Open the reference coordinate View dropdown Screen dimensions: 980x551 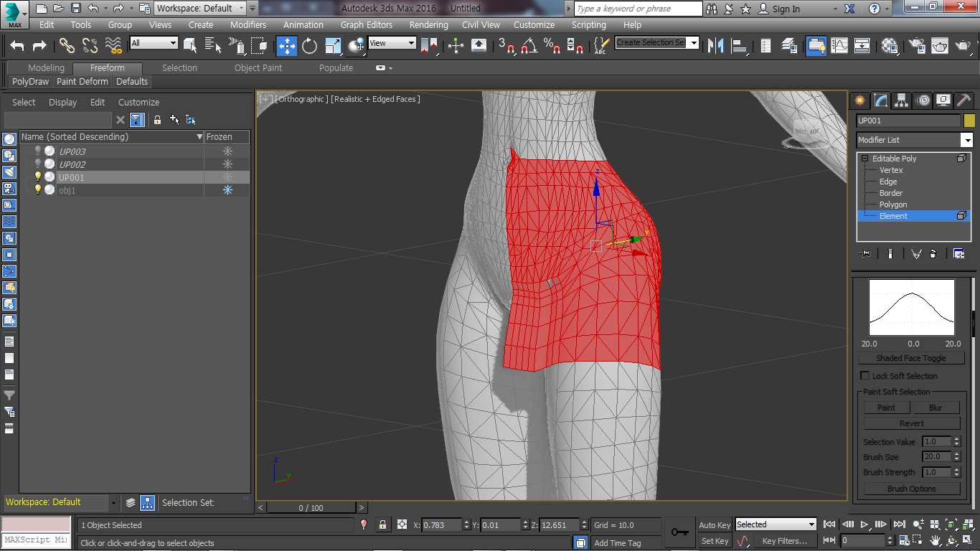392,43
